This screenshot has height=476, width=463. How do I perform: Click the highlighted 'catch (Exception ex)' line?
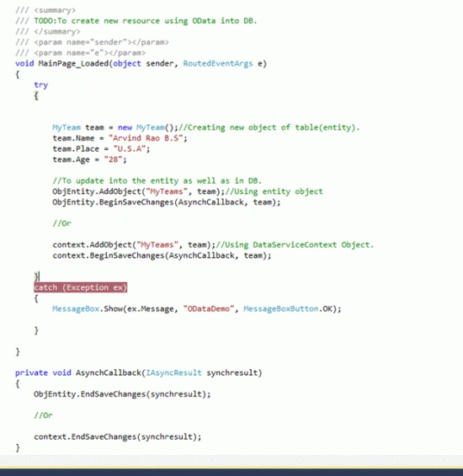pyautogui.click(x=81, y=287)
